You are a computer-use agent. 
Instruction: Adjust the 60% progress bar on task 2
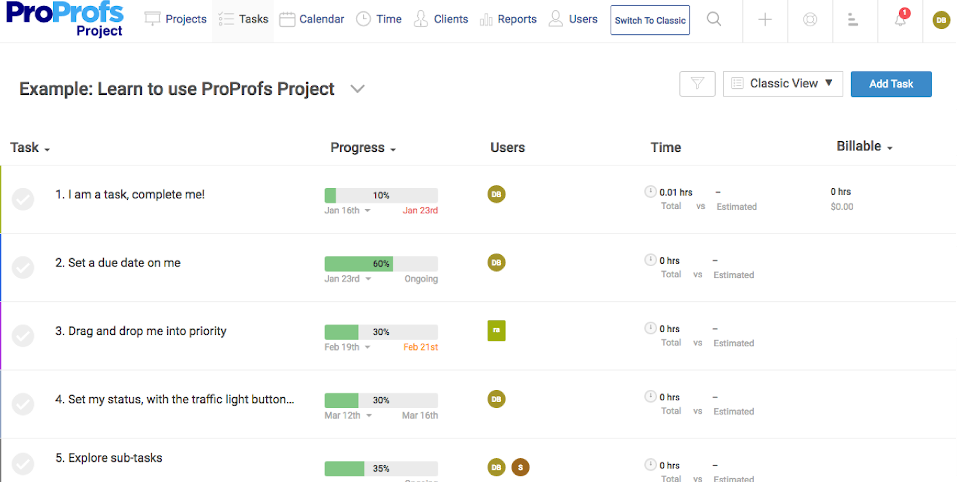click(380, 264)
